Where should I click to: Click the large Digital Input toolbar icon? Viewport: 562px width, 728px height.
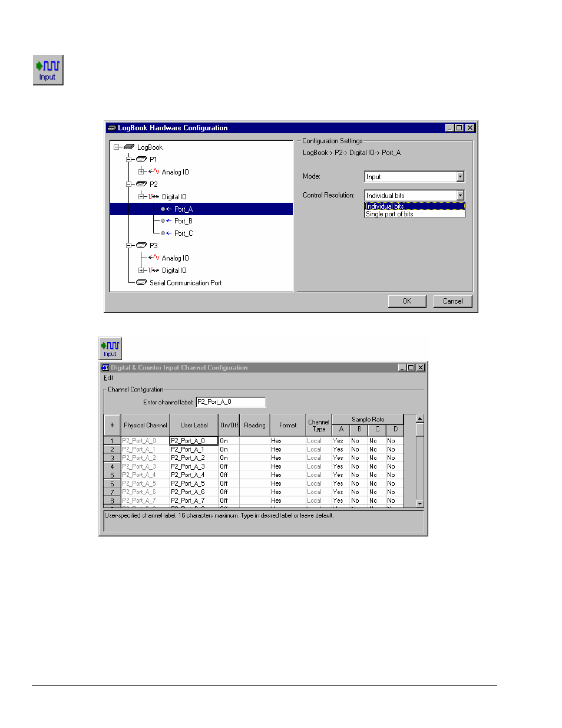pos(48,70)
